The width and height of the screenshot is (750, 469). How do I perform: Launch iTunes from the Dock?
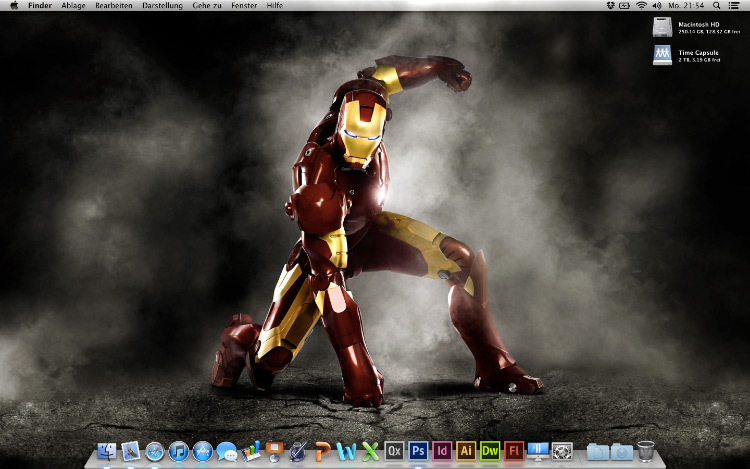pyautogui.click(x=178, y=451)
